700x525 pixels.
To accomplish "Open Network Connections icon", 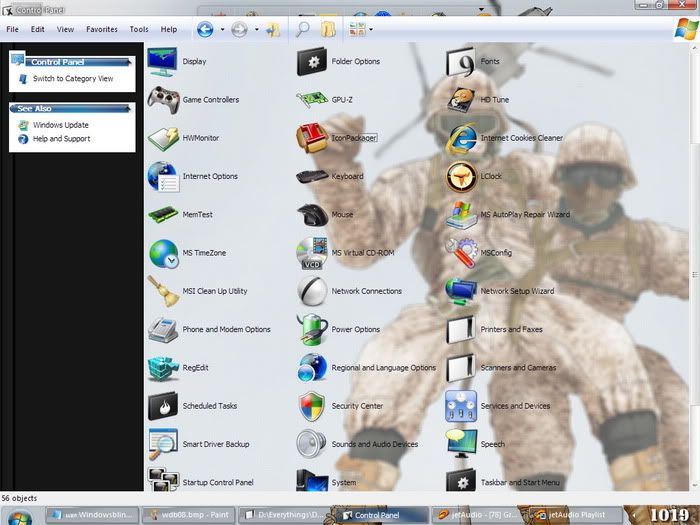I will pos(312,291).
